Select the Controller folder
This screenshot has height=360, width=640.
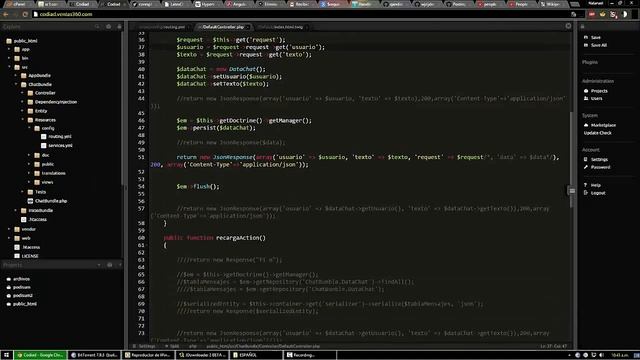click(45, 93)
